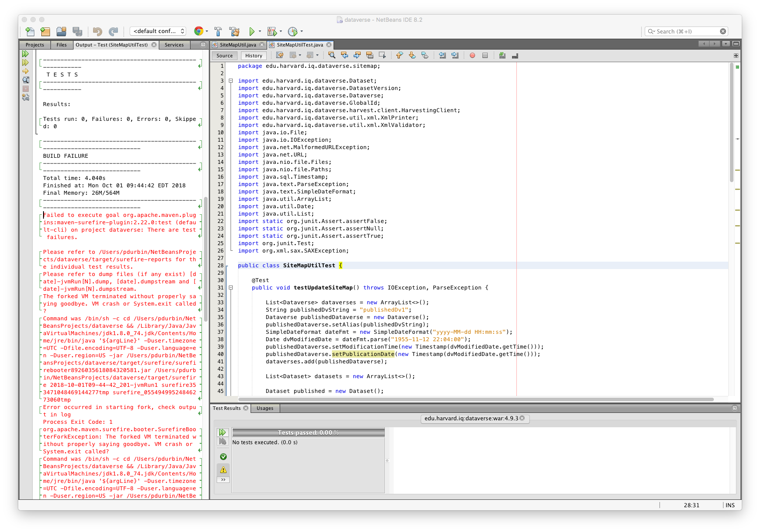The image size is (760, 532).
Task: Open the Back navigation dropdown arrow
Action: (300, 55)
